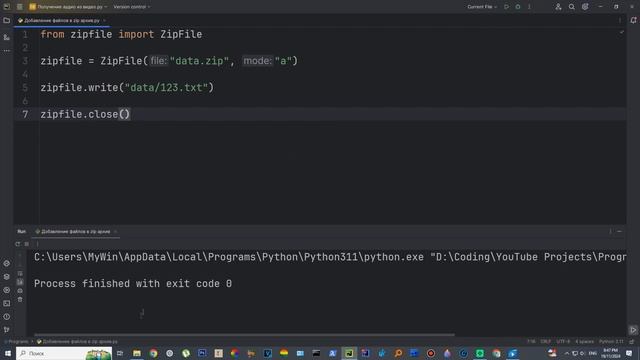Switch to PyCharm on the taskbar

(x=349, y=353)
